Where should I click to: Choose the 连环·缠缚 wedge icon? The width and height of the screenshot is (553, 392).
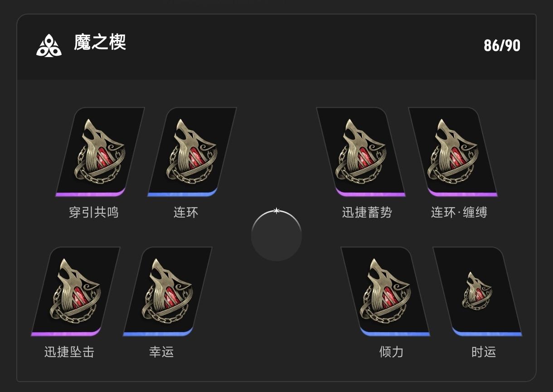click(453, 152)
